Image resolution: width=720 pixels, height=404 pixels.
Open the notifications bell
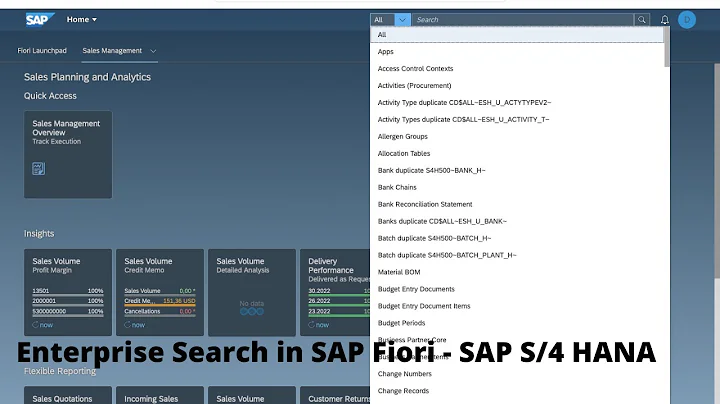pyautogui.click(x=664, y=20)
